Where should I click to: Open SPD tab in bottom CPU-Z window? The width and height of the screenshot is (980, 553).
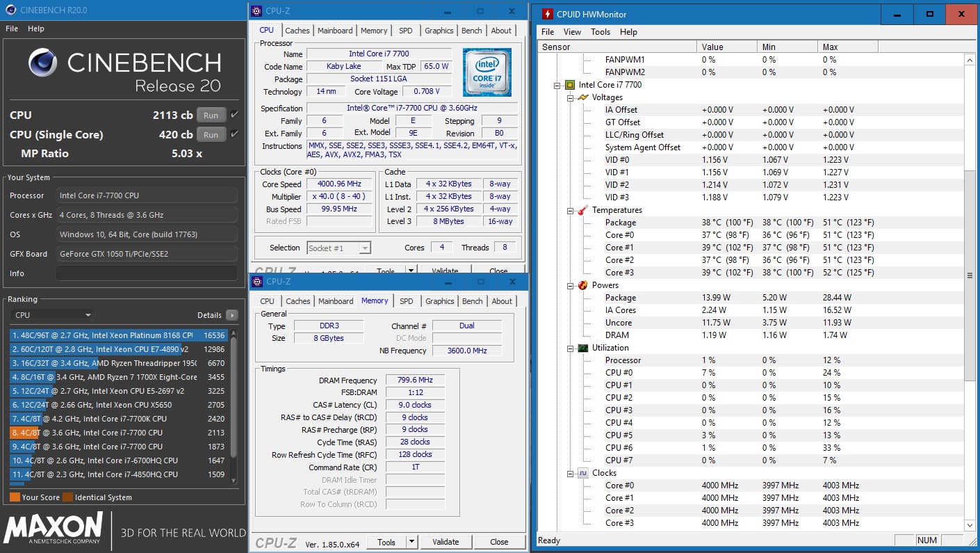click(407, 301)
